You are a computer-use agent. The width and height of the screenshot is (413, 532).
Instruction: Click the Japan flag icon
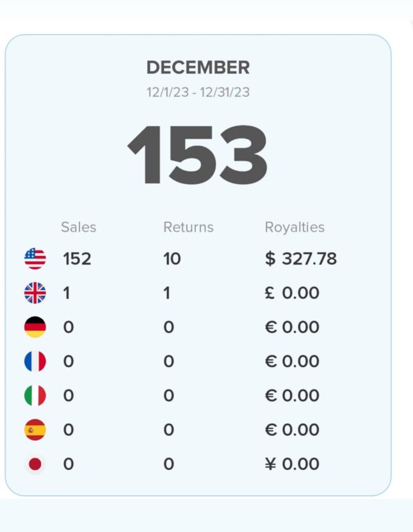(x=35, y=464)
